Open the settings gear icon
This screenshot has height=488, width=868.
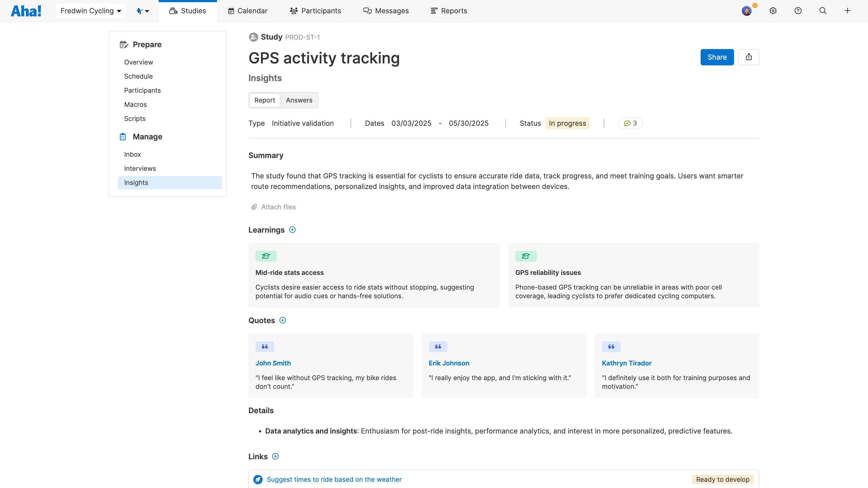[x=773, y=11]
